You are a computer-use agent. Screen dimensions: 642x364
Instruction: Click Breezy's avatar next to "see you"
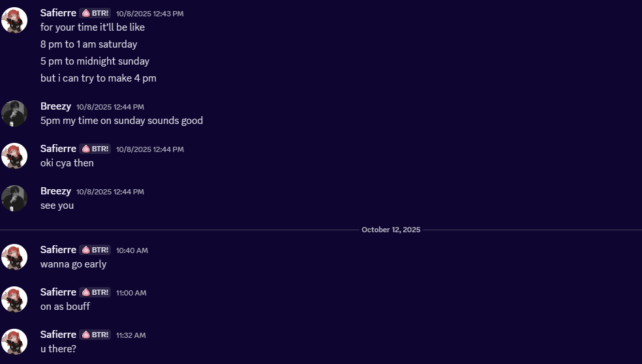click(x=14, y=198)
